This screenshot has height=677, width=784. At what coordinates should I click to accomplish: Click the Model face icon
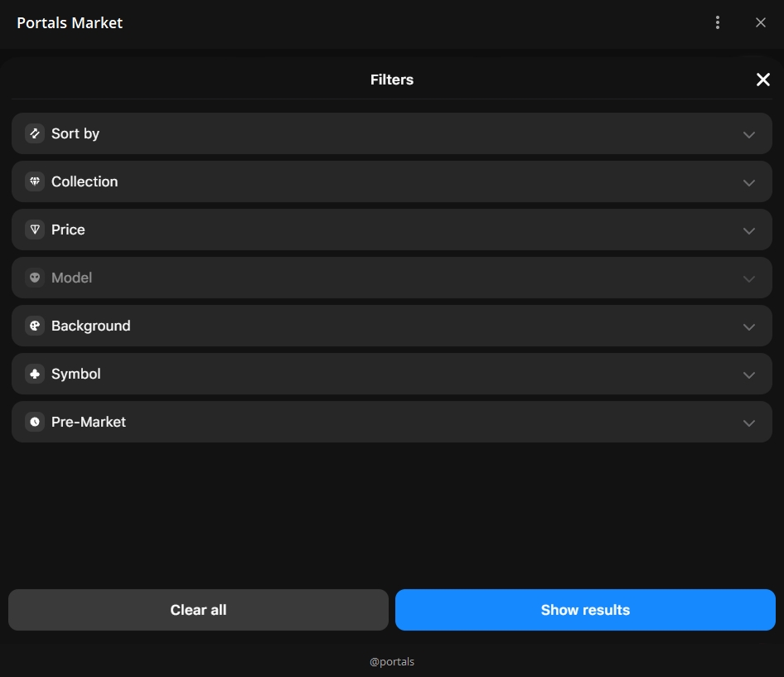click(x=35, y=278)
